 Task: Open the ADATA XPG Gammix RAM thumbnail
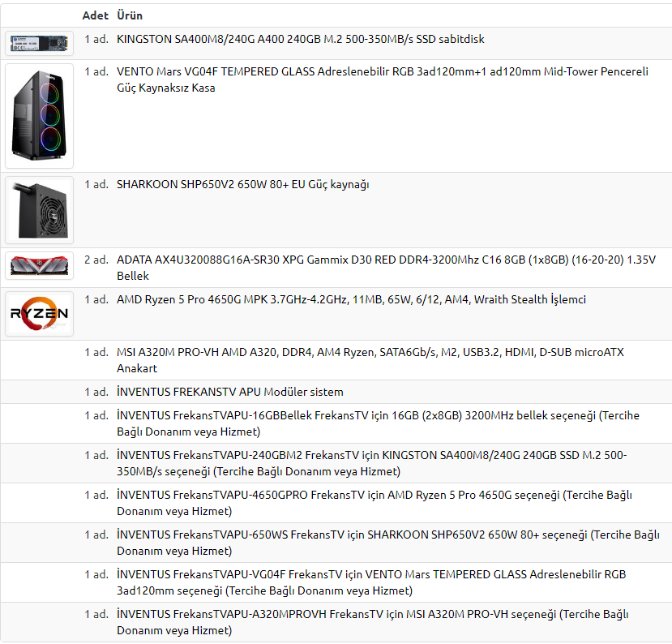point(39,266)
